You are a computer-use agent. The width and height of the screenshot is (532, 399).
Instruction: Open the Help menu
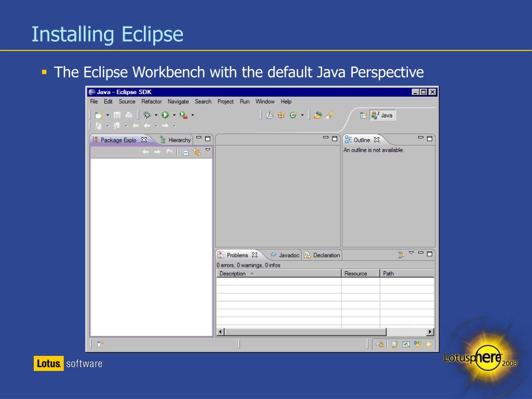(286, 101)
